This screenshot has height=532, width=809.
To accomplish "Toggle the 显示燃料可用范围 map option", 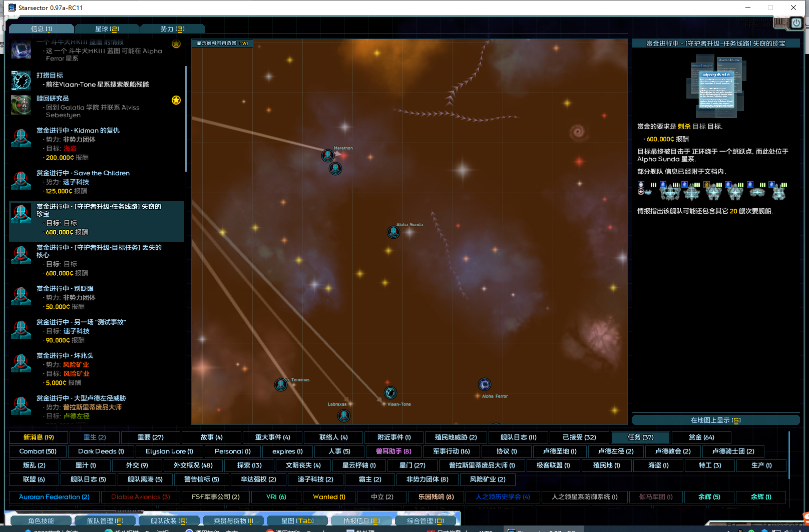I will [222, 44].
